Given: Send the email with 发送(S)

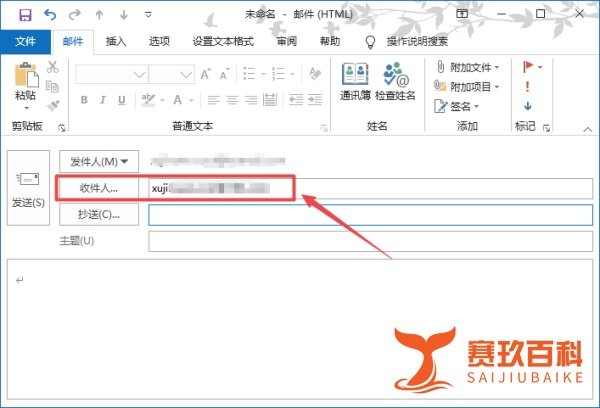Looking at the screenshot, I should point(28,188).
